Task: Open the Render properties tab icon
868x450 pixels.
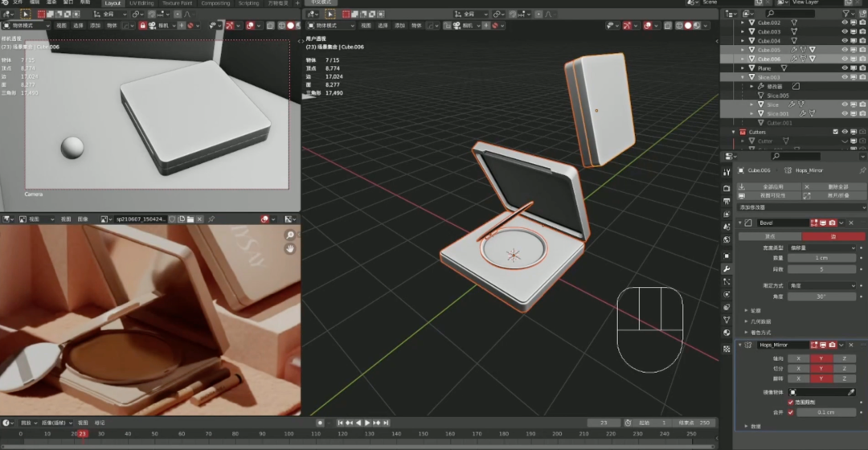Action: pos(727,188)
